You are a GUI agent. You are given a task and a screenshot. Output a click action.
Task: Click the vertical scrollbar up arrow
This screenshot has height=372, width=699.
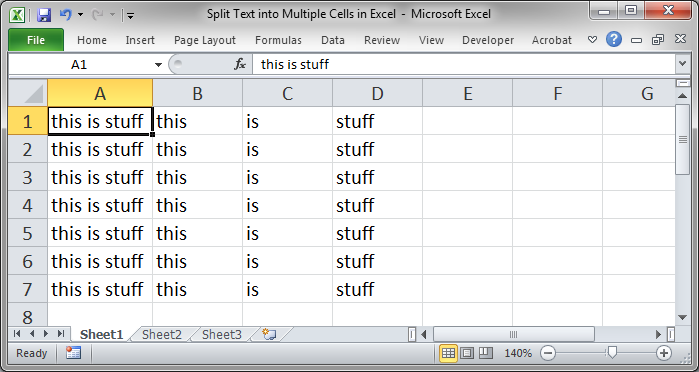pos(683,95)
